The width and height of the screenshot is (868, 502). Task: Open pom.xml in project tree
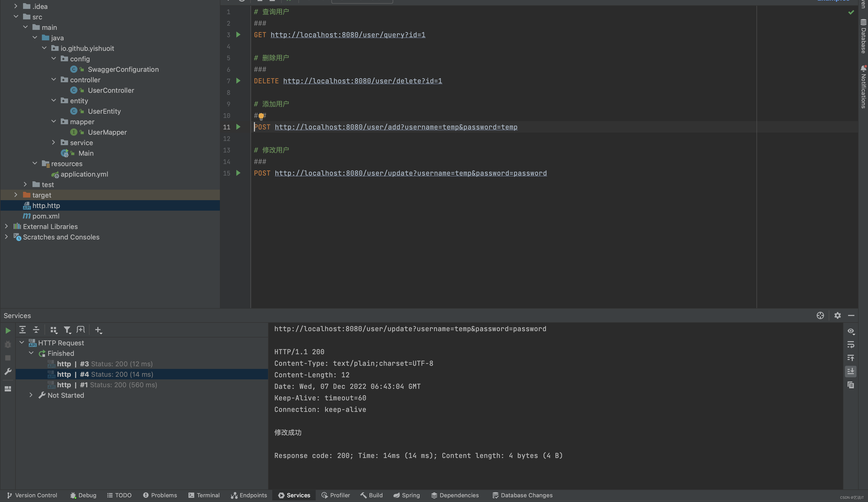click(46, 216)
